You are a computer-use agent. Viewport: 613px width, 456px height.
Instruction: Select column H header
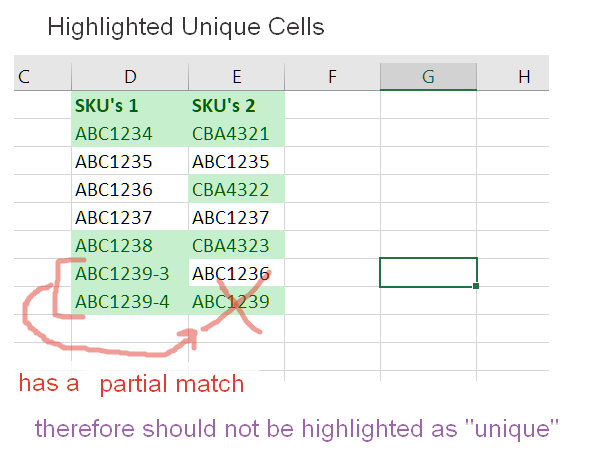point(513,76)
